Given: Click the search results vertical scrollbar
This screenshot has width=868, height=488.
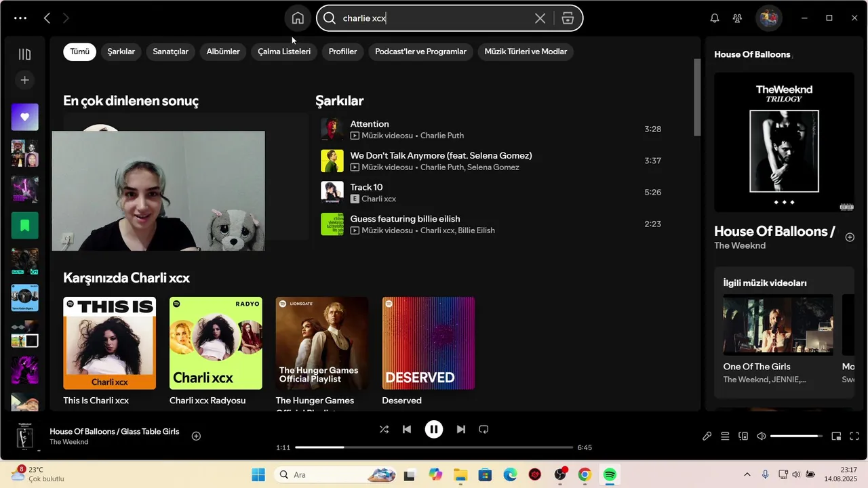Looking at the screenshot, I should point(696,98).
